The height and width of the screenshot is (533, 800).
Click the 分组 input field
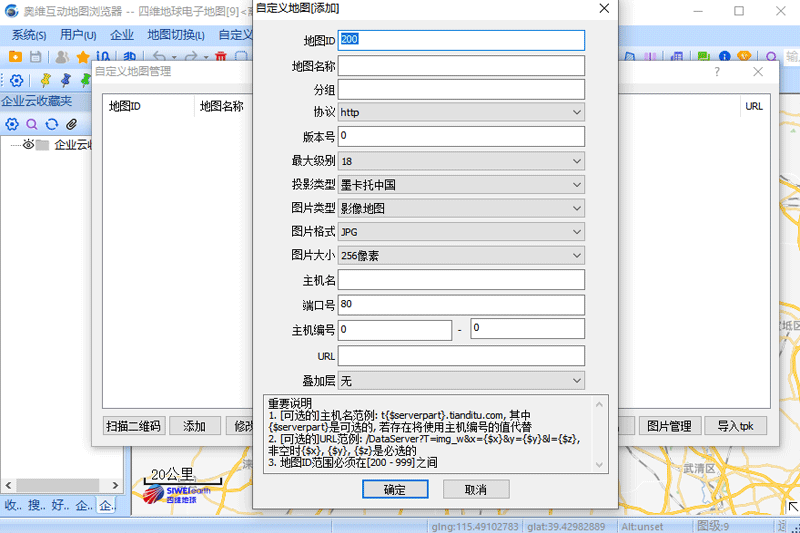[x=461, y=90]
